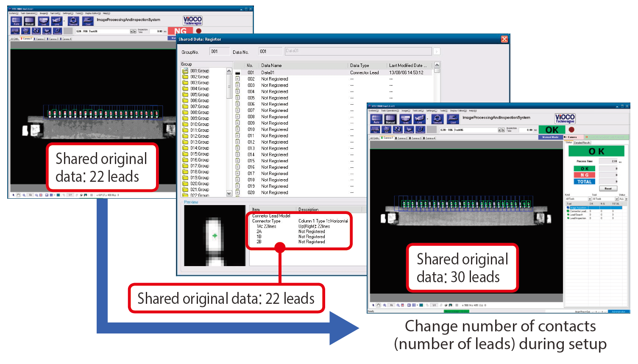Open the Kind 'All Tools' dropdown
The image size is (638, 364).
point(589,199)
